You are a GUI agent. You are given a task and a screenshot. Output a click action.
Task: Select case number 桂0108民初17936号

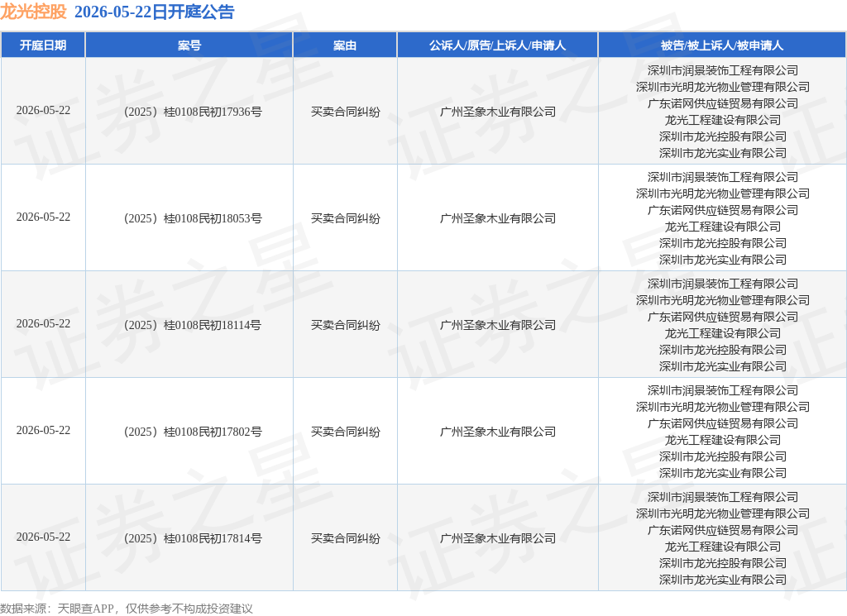point(213,112)
